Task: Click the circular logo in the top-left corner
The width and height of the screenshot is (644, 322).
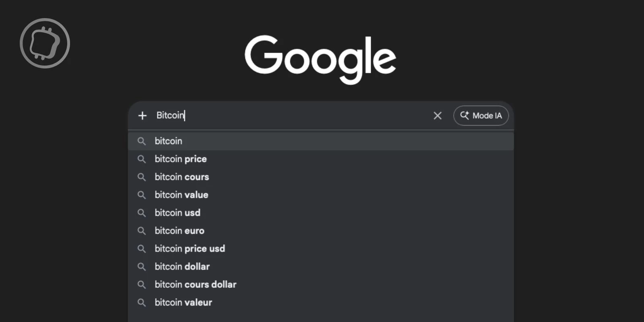Action: click(44, 43)
